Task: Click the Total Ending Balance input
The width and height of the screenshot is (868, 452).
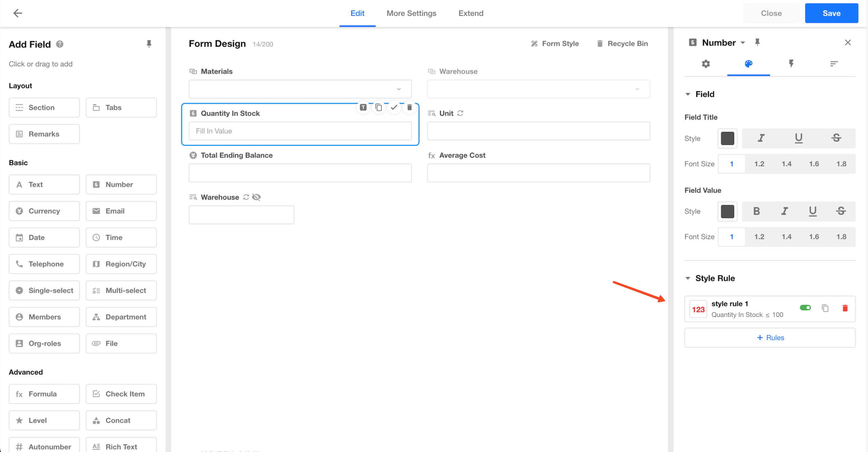Action: [300, 173]
